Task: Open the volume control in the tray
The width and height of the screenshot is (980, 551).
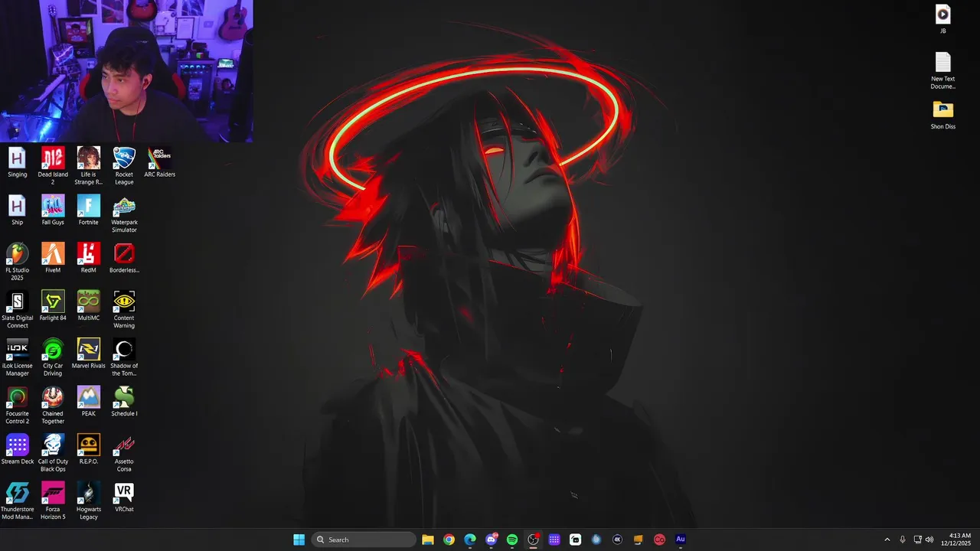Action: [x=929, y=540]
